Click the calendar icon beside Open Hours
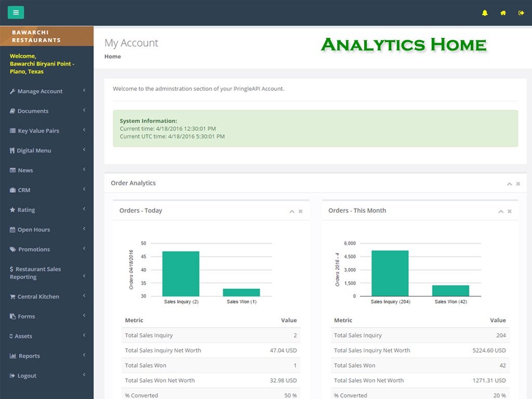The height and width of the screenshot is (399, 532). click(12, 230)
